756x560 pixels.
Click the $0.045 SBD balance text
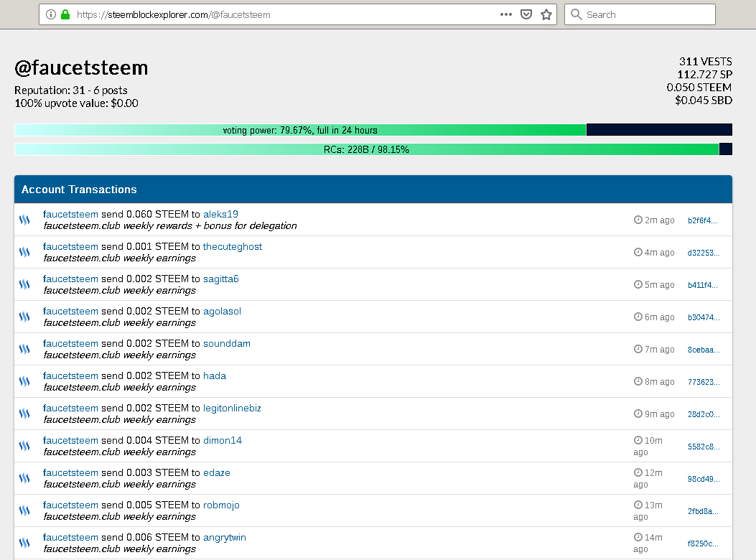point(704,101)
